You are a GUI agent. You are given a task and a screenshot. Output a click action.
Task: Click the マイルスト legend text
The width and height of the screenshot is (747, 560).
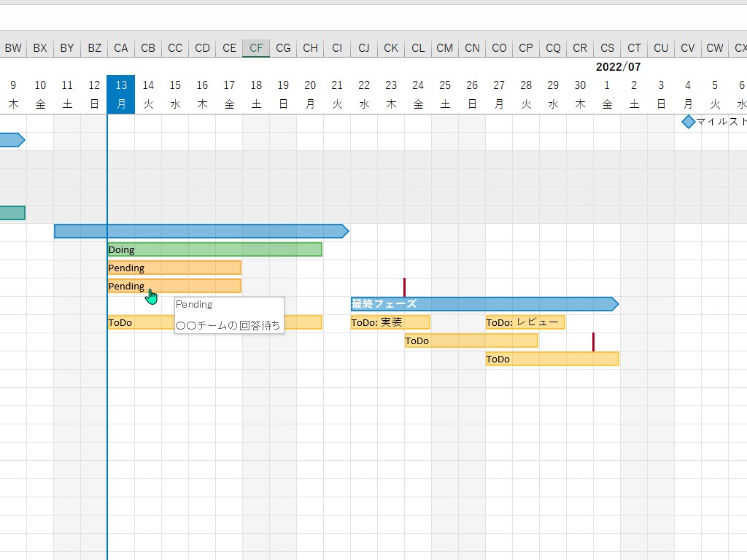[x=721, y=122]
